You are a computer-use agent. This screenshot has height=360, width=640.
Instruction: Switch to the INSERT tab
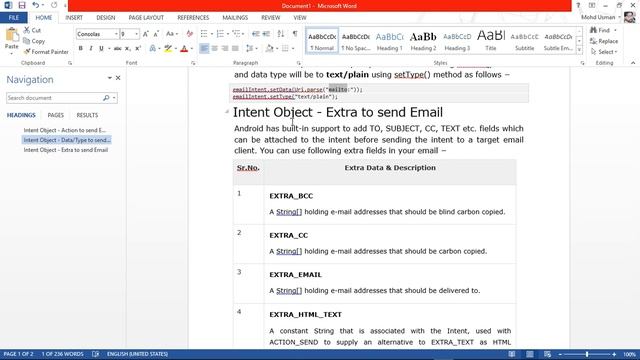(74, 18)
